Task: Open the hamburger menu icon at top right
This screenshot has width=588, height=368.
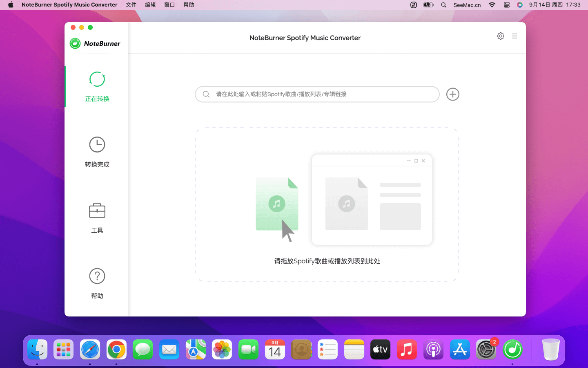Action: click(514, 36)
